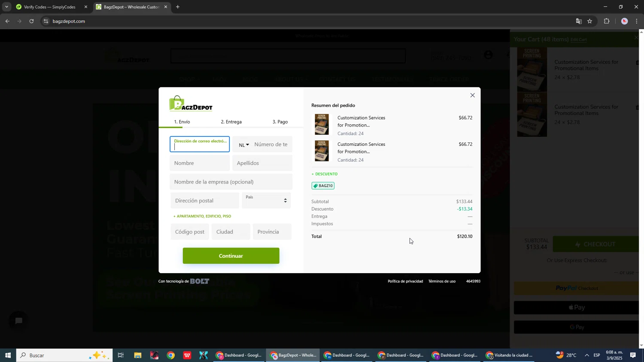Open the WPS Office taskbar icon

click(187, 355)
